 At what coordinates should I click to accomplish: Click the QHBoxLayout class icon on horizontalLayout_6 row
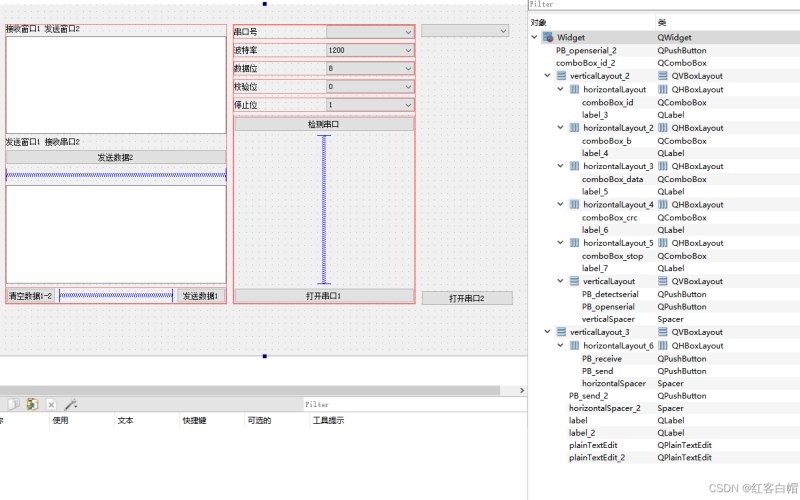663,345
